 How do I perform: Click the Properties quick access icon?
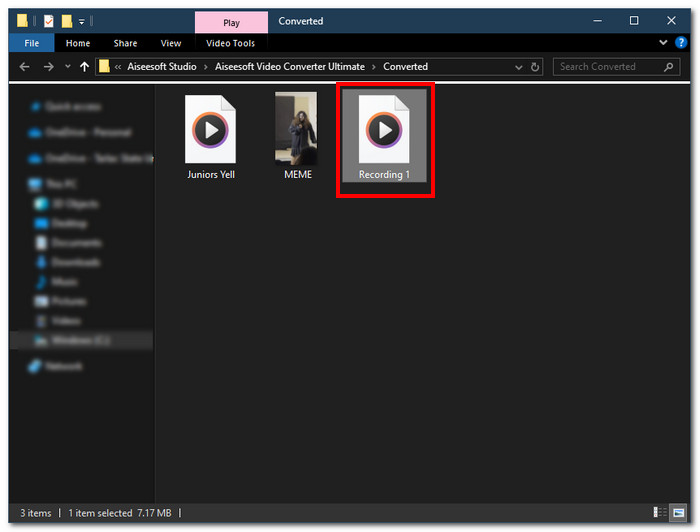click(49, 21)
